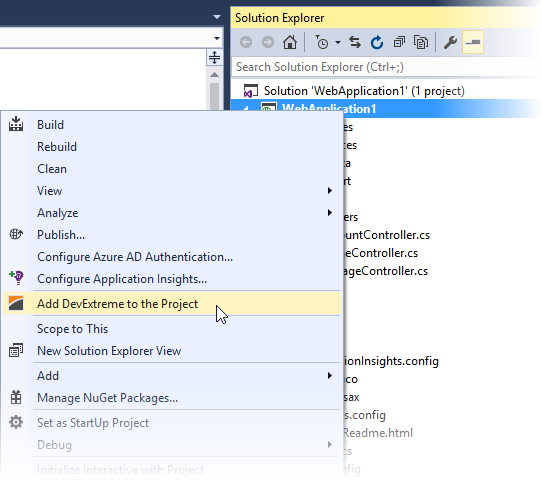
Task: Open the Pending Changes Filter dropdown arrow
Action: click(338, 43)
